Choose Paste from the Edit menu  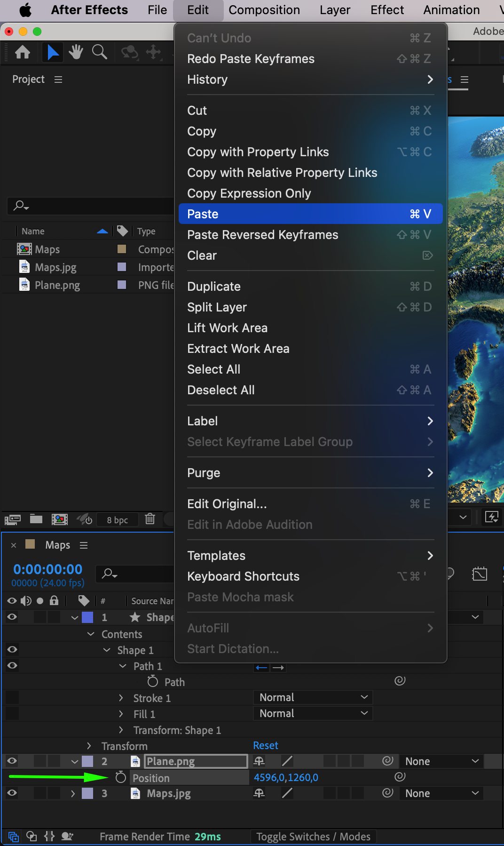[311, 214]
